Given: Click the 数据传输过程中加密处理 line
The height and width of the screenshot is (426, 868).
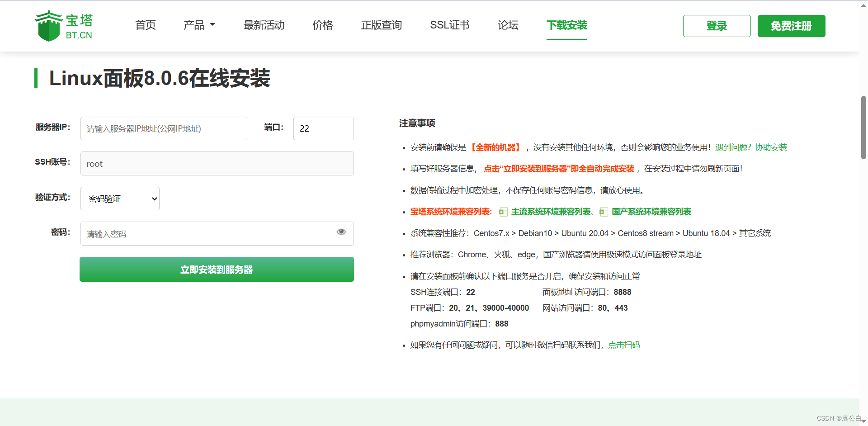Looking at the screenshot, I should 527,190.
